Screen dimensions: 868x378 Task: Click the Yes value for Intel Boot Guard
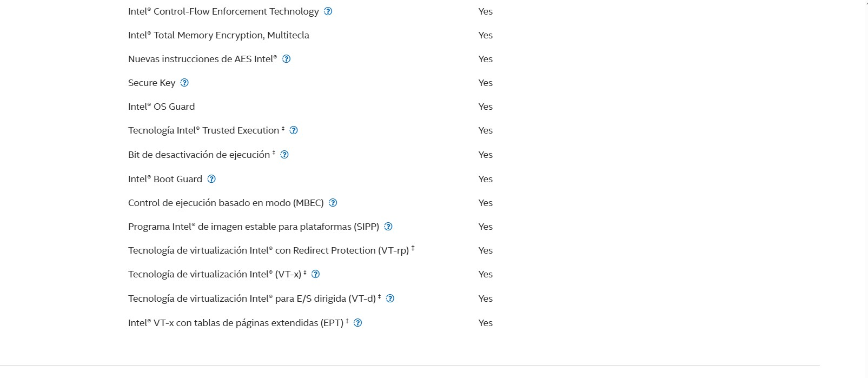[486, 179]
